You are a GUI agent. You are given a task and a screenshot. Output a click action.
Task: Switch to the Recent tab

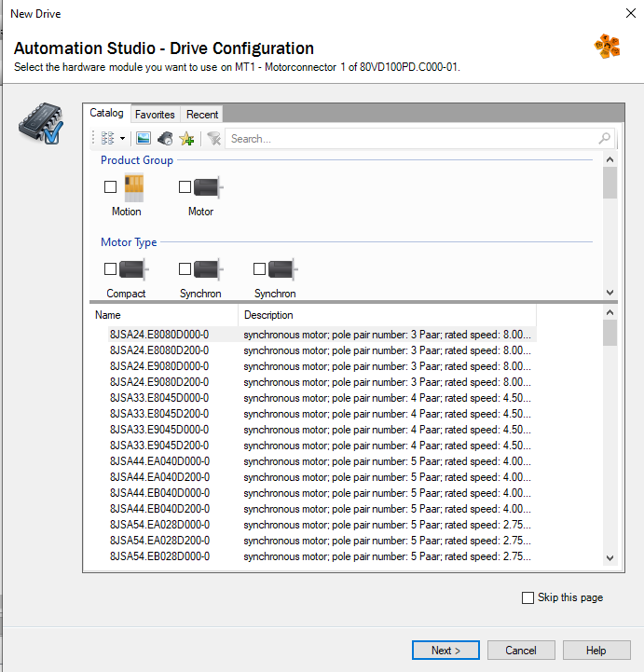pos(202,115)
